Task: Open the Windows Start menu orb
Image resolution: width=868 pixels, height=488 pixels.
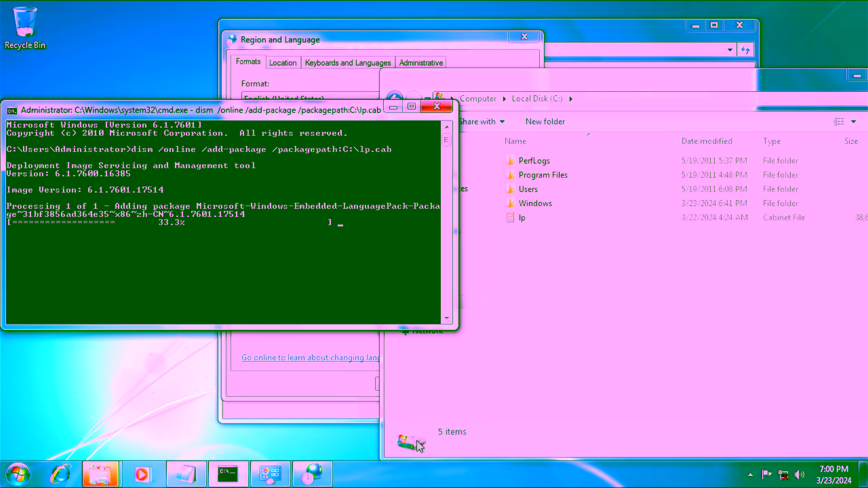Action: click(18, 474)
